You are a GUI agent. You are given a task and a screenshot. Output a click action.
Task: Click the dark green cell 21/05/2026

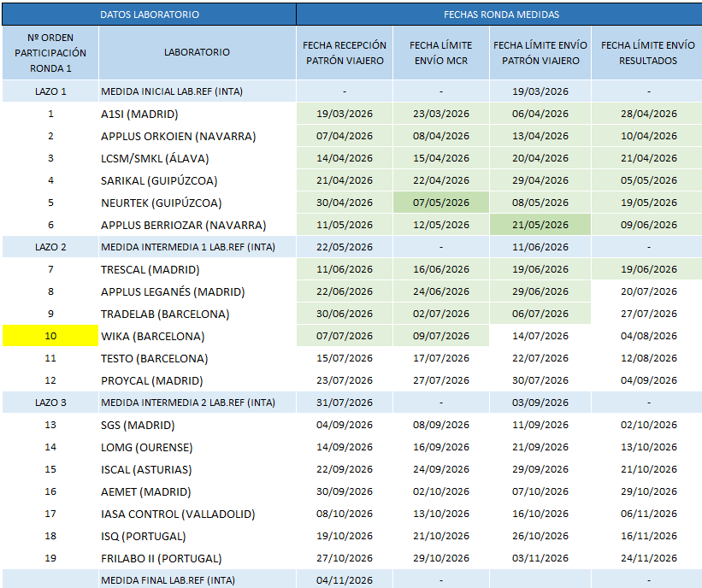tap(540, 225)
